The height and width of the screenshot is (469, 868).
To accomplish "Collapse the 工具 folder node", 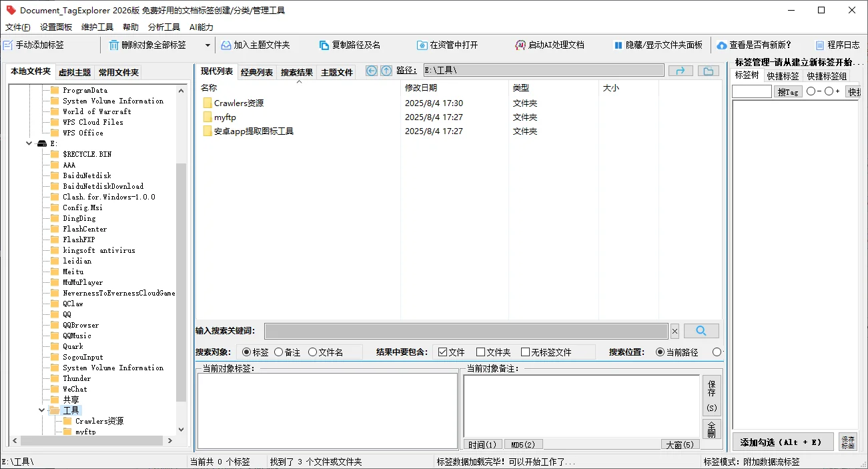I will point(41,410).
